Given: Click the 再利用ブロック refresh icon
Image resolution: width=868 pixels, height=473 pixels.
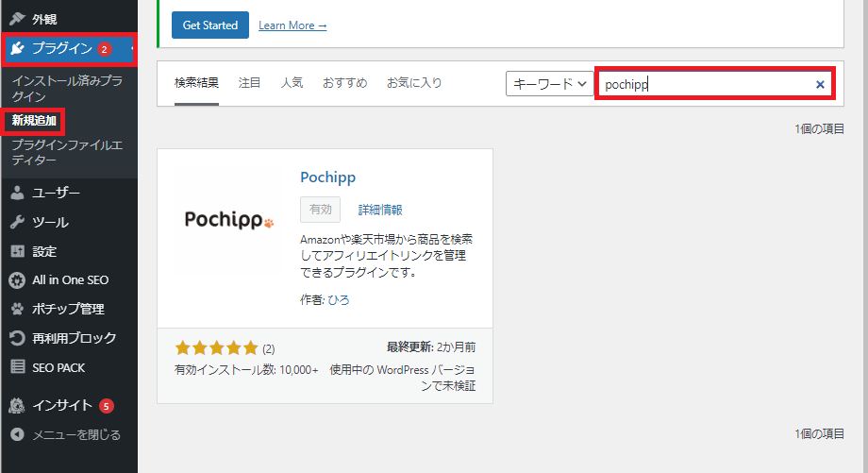Looking at the screenshot, I should coord(18,338).
